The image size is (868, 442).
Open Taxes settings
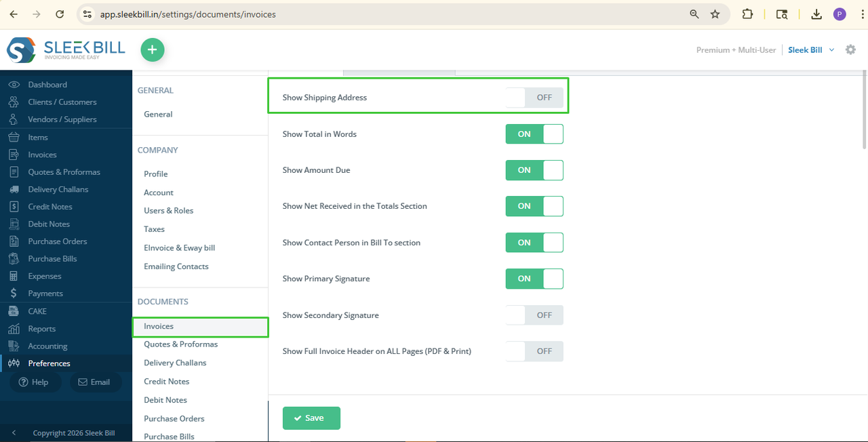click(x=154, y=229)
